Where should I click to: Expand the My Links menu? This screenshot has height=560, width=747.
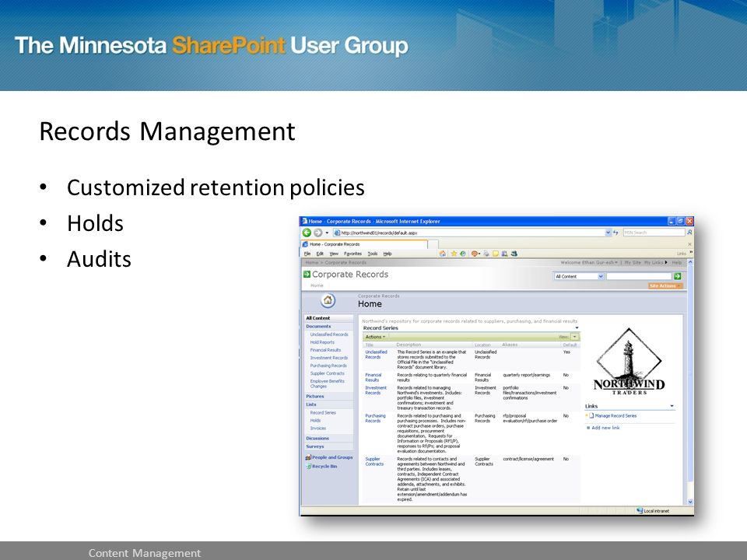[656, 262]
